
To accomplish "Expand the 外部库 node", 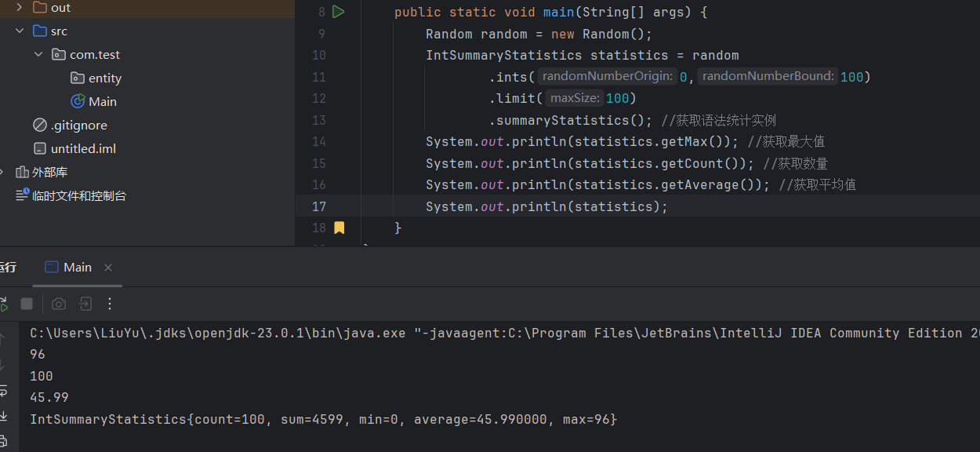I will click(x=2, y=172).
